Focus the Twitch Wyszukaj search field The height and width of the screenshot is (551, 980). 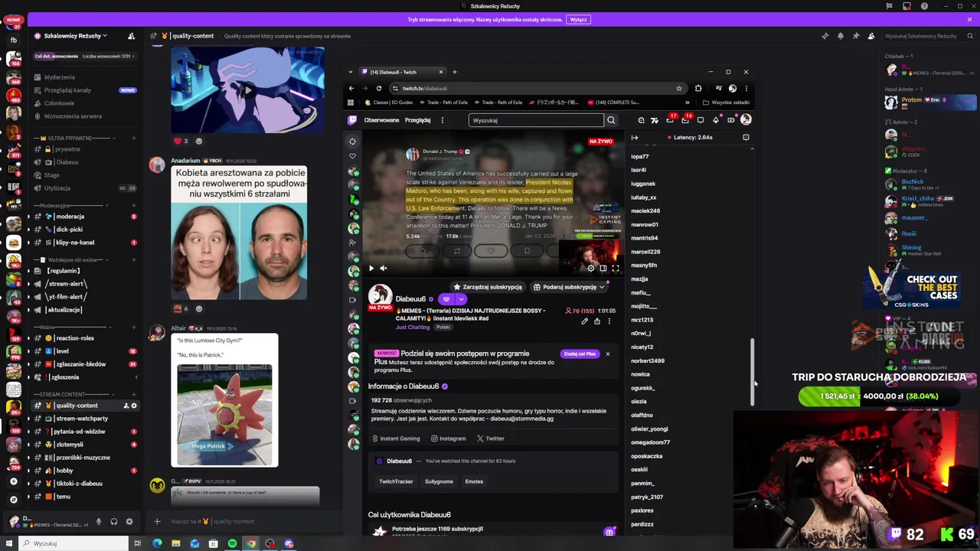(536, 120)
